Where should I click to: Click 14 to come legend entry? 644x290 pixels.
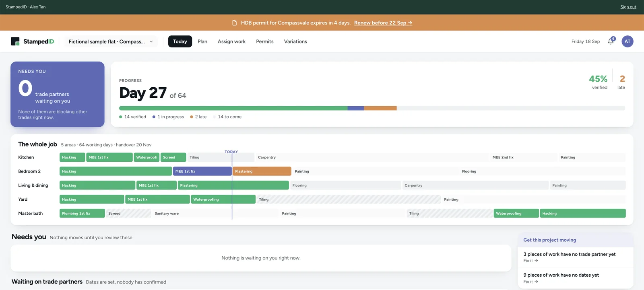(227, 117)
